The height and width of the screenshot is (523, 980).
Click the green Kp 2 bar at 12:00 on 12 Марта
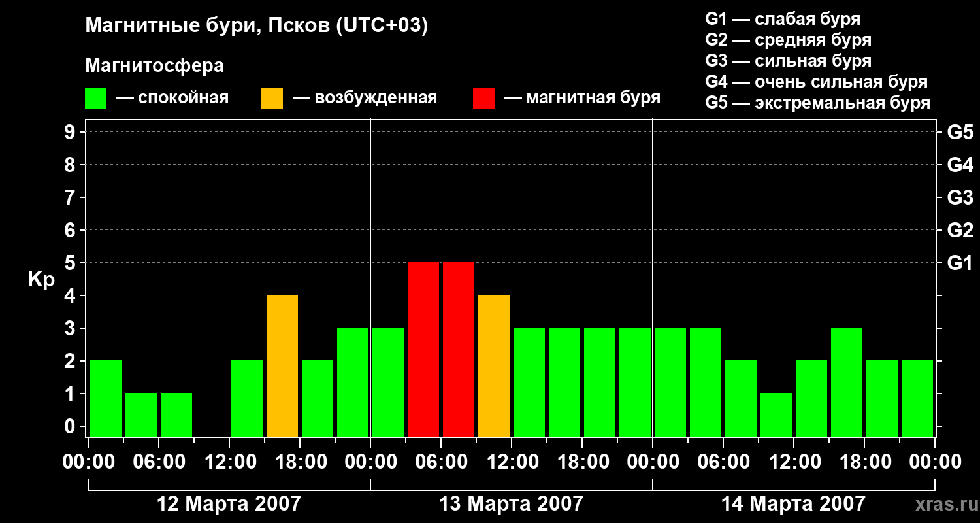[247, 398]
